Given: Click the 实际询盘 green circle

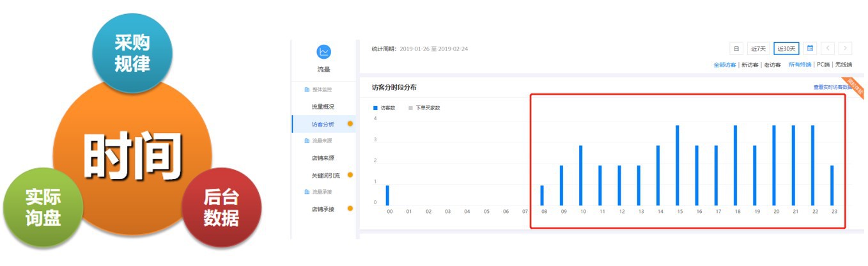Looking at the screenshot, I should 43,207.
